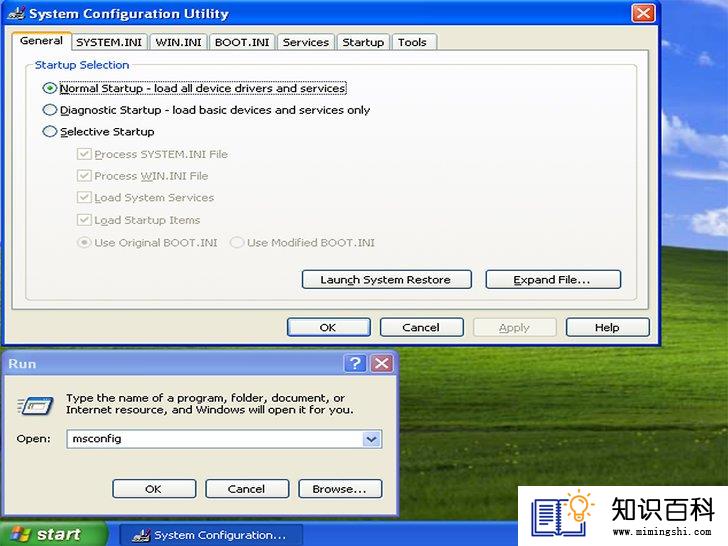728x546 pixels.
Task: Switch to the Startup tab
Action: [363, 42]
